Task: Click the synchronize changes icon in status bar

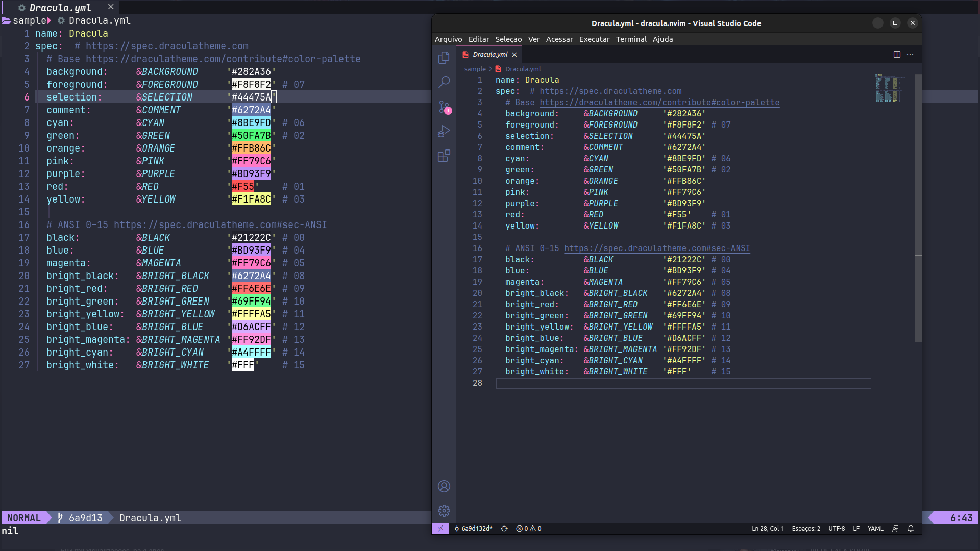Action: 504,529
